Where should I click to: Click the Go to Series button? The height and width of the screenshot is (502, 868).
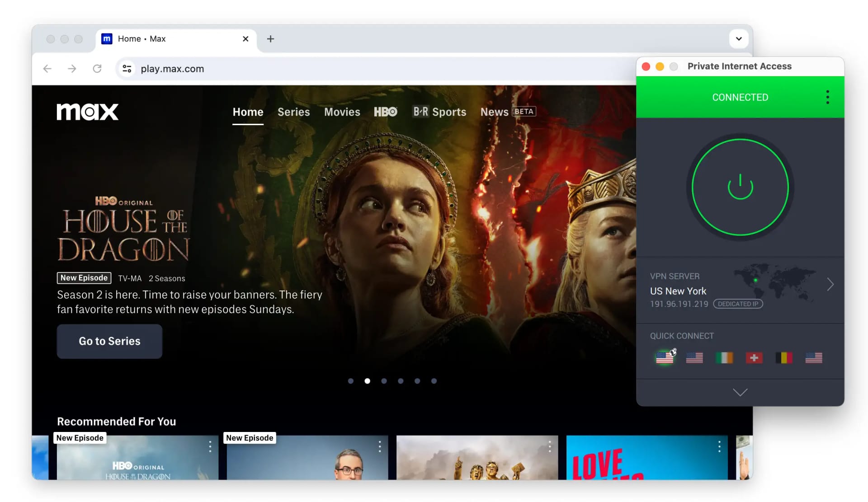coord(109,341)
